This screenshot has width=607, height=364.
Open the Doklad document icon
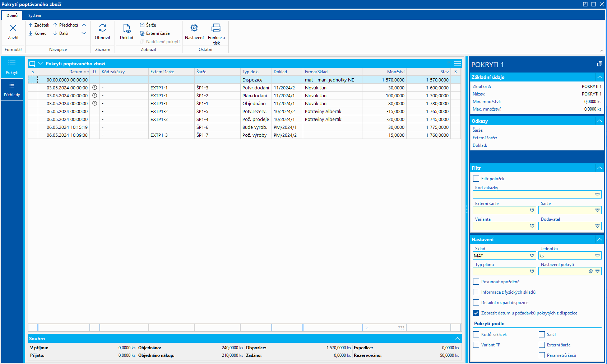[126, 28]
